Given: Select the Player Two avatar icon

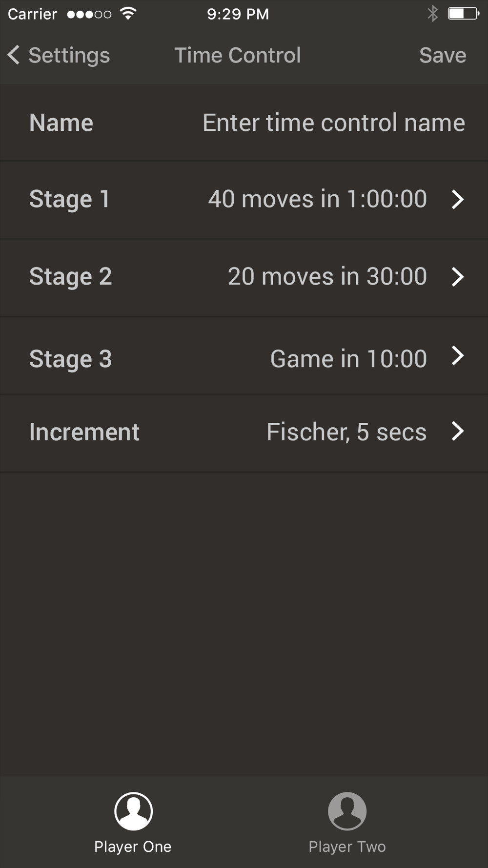Looking at the screenshot, I should [x=347, y=811].
